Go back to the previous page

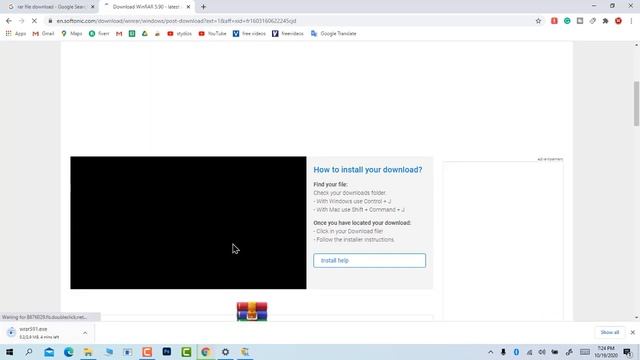[9, 21]
